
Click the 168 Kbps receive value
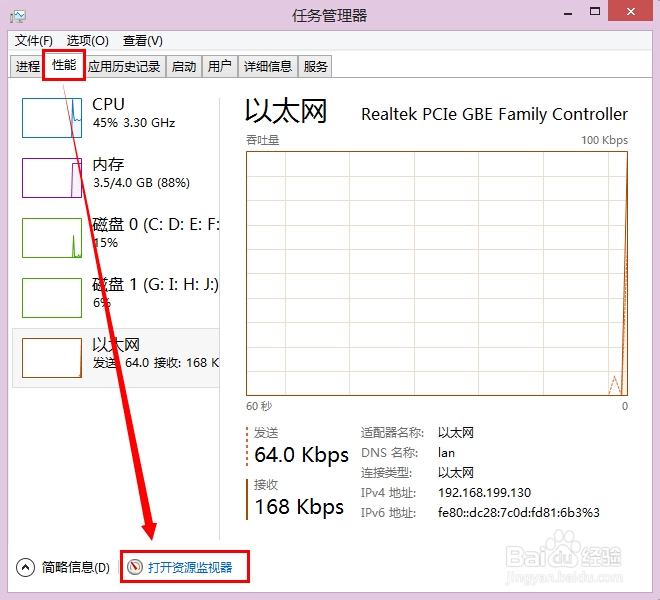click(x=299, y=507)
